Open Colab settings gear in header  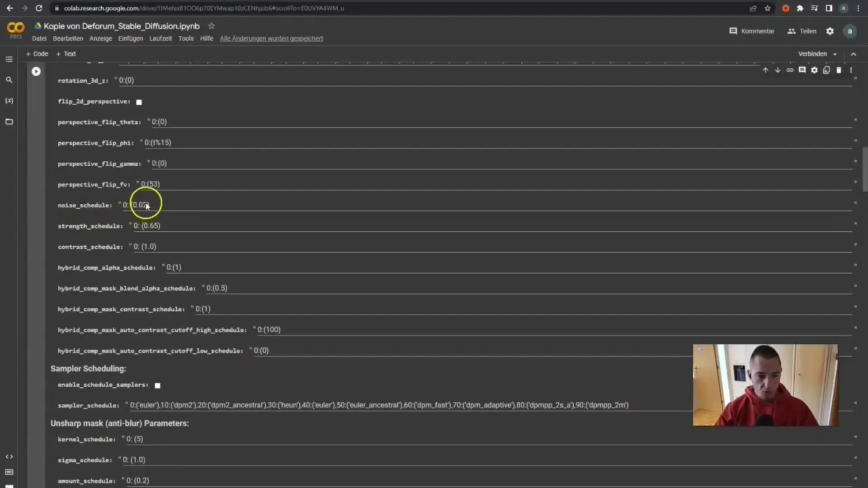pyautogui.click(x=830, y=31)
